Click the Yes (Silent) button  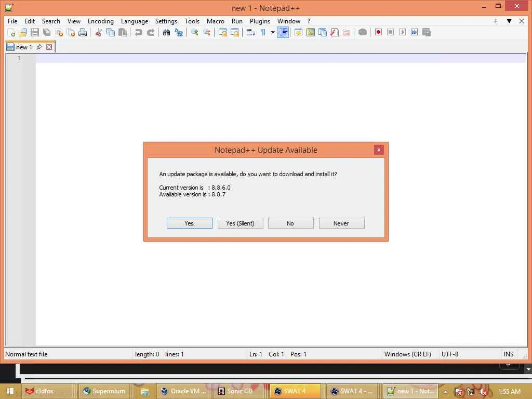coord(240,223)
